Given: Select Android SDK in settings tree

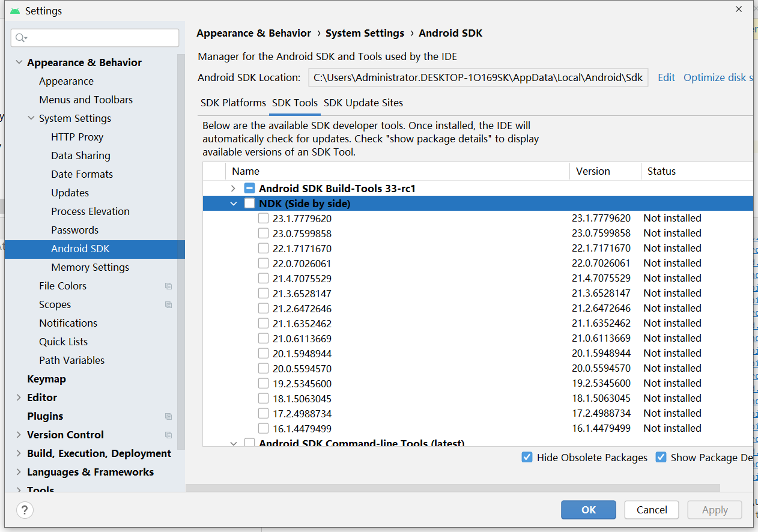Looking at the screenshot, I should [95, 249].
